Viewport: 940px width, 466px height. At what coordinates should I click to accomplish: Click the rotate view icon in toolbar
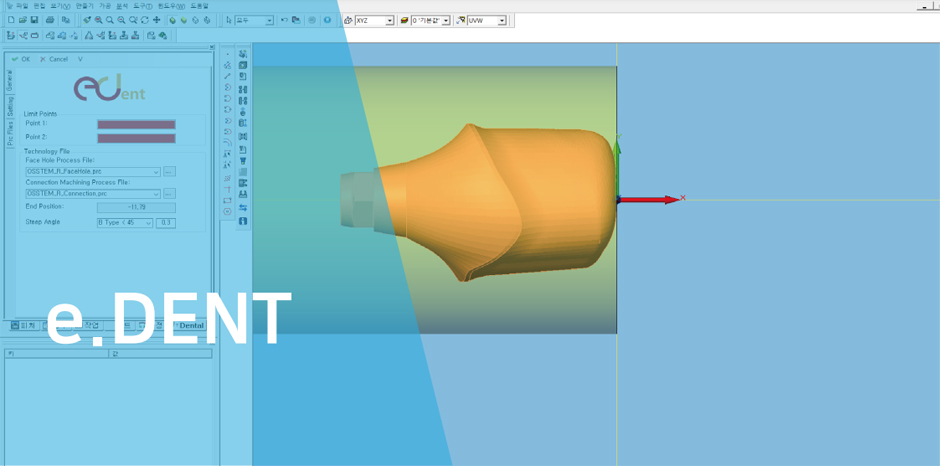pyautogui.click(x=144, y=20)
